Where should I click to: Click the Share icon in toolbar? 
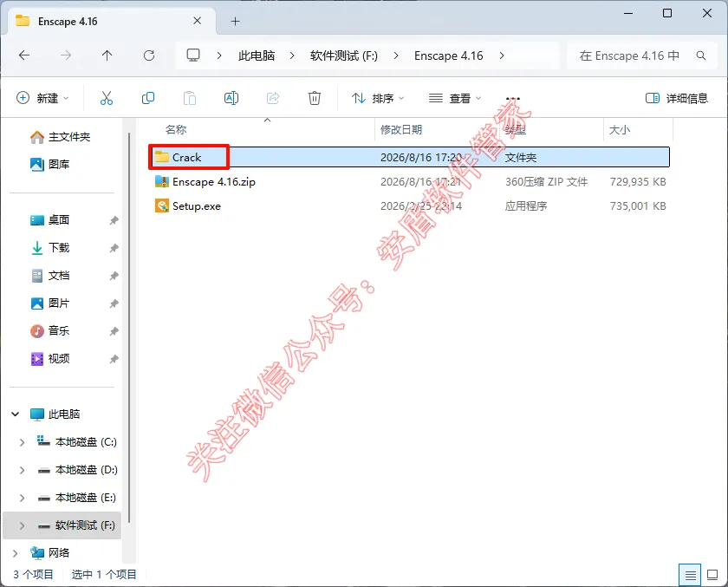pyautogui.click(x=273, y=98)
